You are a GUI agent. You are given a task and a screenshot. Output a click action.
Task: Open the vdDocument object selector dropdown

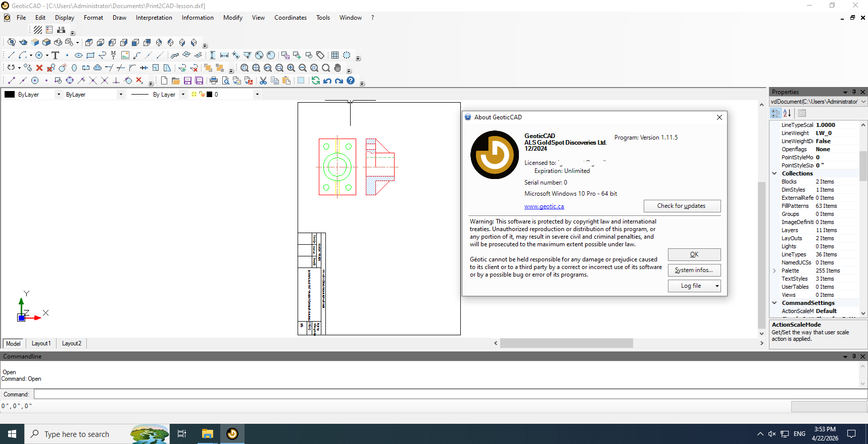[863, 102]
